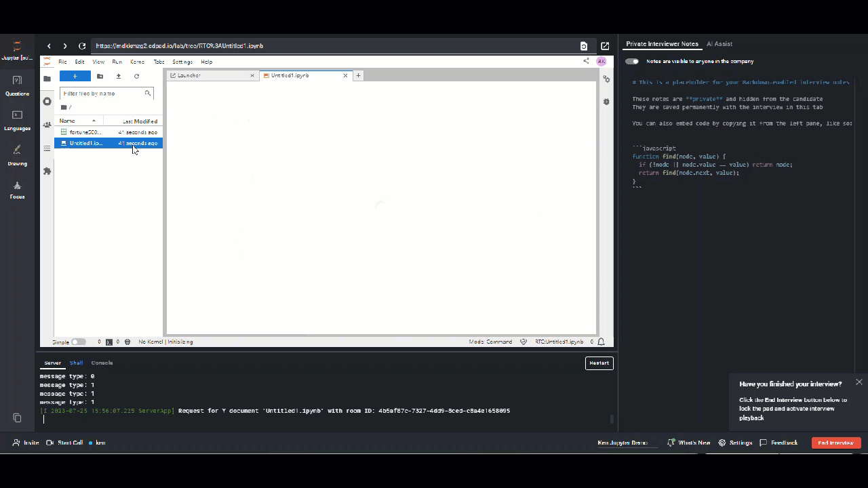This screenshot has height=488, width=868.
Task: Switch to the Shell tab
Action: click(x=76, y=363)
